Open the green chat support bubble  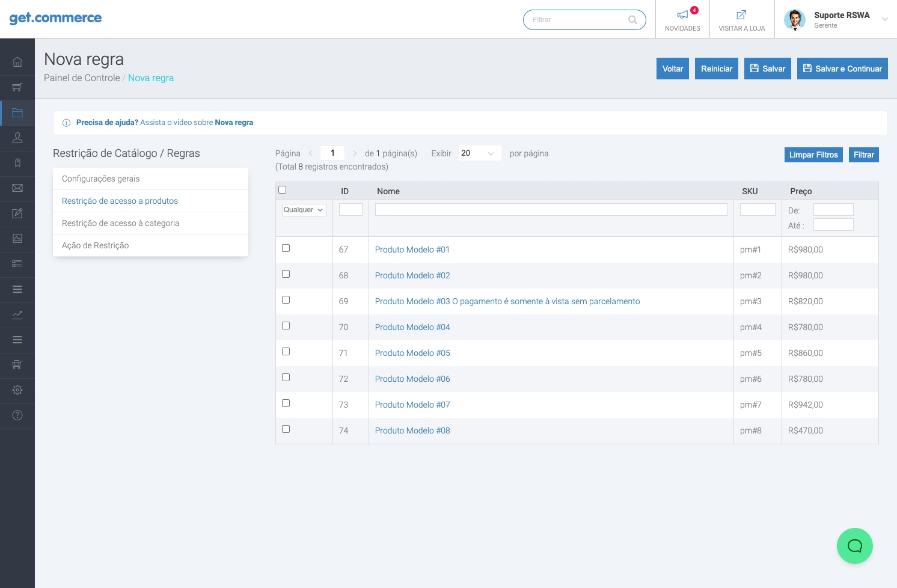coord(854,546)
